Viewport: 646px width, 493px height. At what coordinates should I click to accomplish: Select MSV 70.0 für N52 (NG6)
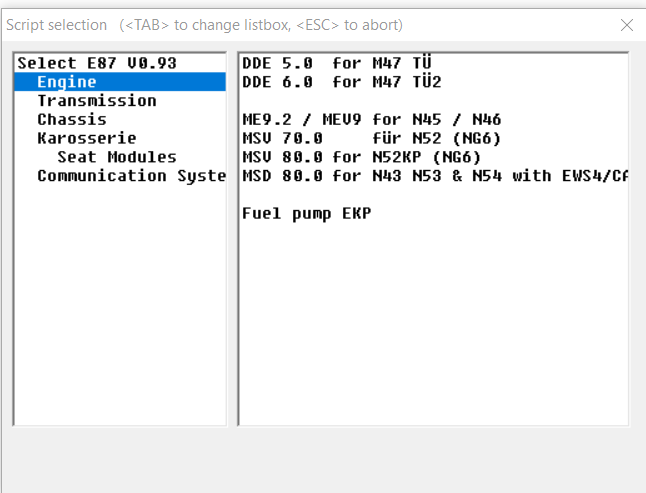(372, 138)
